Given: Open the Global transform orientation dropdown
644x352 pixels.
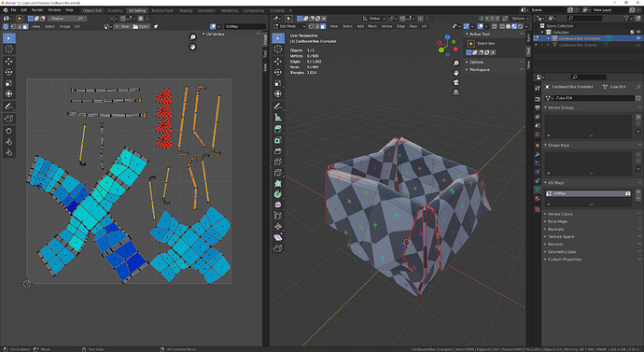Looking at the screenshot, I should coord(374,19).
